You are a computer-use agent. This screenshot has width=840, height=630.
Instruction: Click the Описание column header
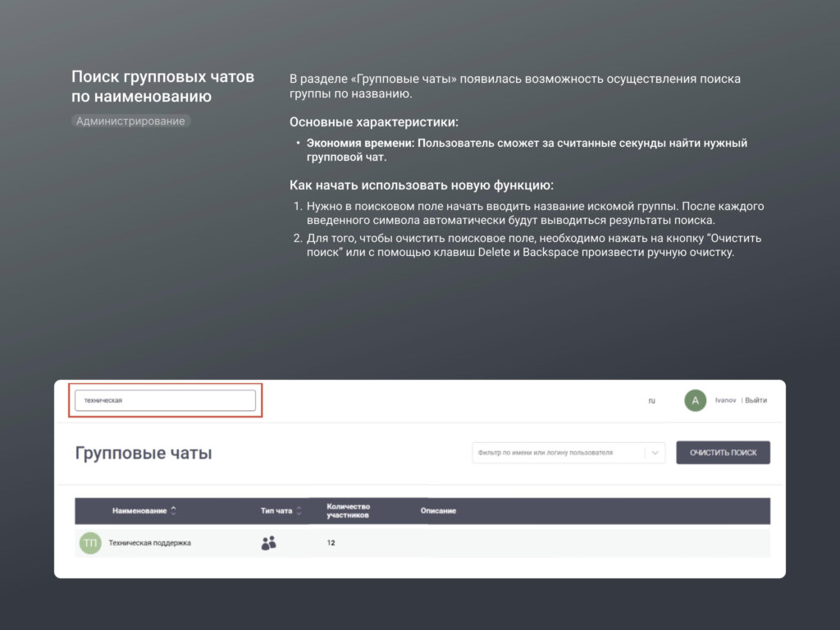point(438,511)
